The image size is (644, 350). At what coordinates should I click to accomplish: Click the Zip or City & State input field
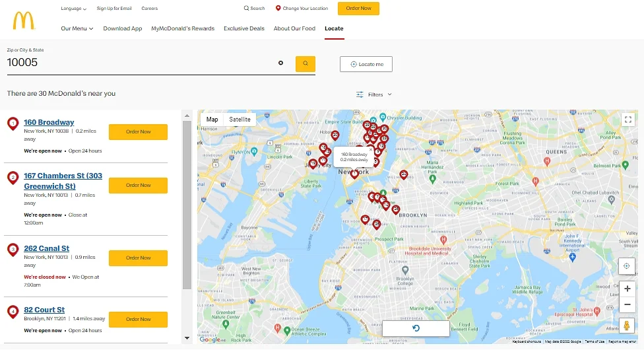142,63
